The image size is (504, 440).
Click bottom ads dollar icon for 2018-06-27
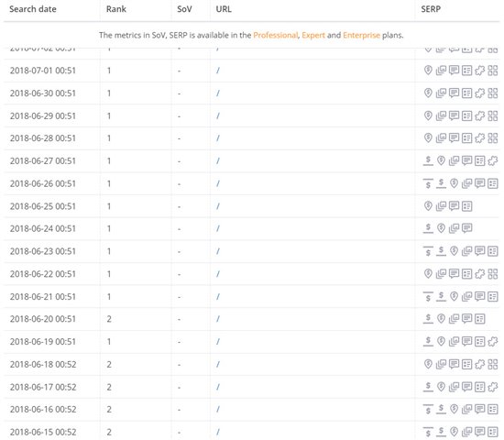428,160
